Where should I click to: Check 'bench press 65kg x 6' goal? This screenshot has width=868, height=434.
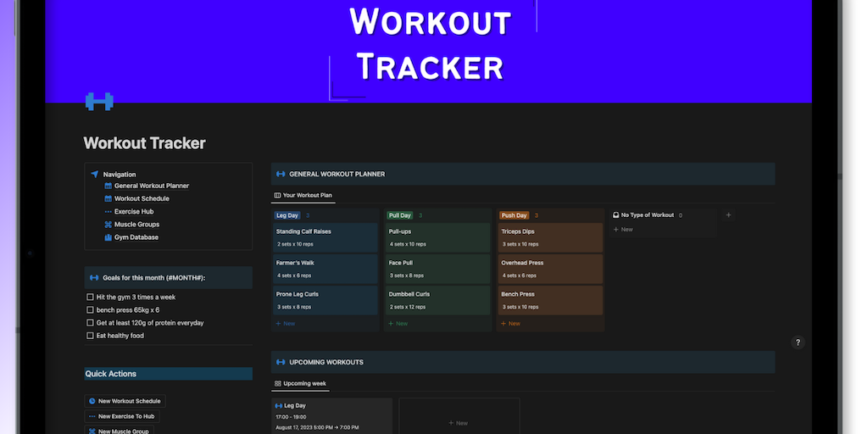pyautogui.click(x=90, y=310)
